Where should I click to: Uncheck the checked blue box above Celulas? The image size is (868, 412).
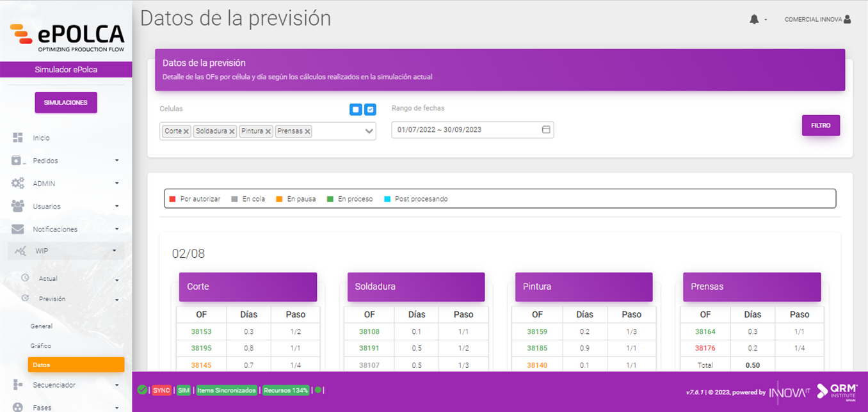(x=370, y=109)
